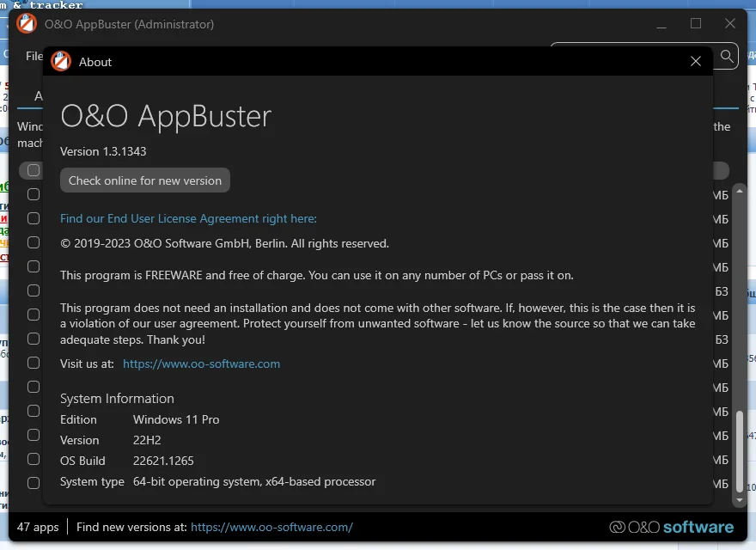Click the search magnifier icon
Viewport: 756px width, 550px height.
[727, 56]
